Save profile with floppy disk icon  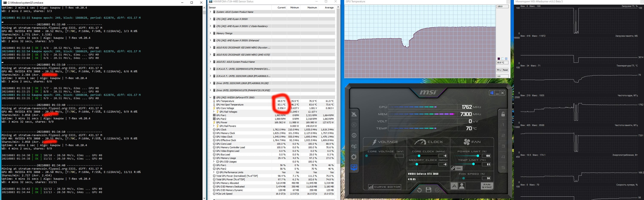point(428,190)
